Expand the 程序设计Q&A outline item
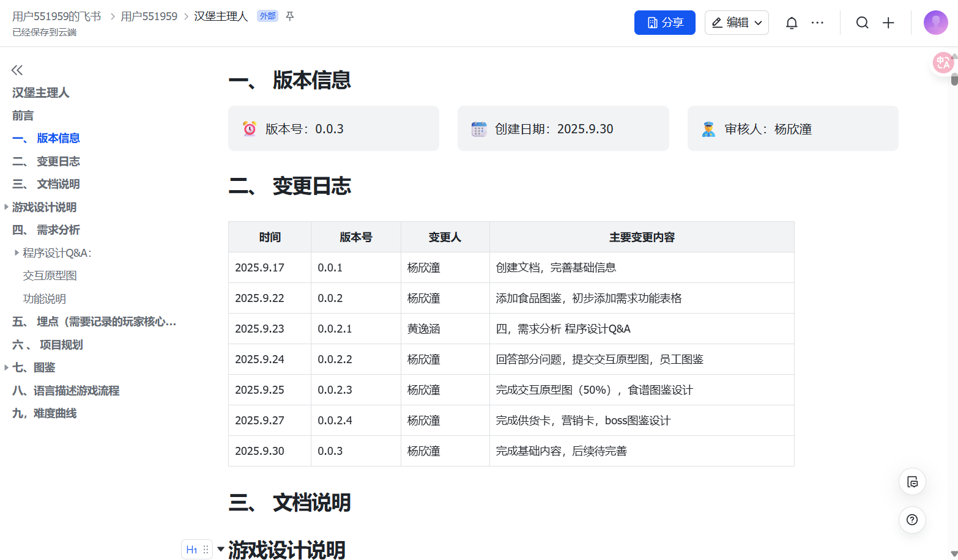The height and width of the screenshot is (560, 958). 17,252
